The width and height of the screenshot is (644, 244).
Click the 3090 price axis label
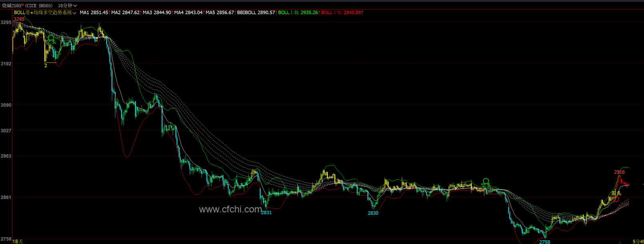click(x=6, y=105)
